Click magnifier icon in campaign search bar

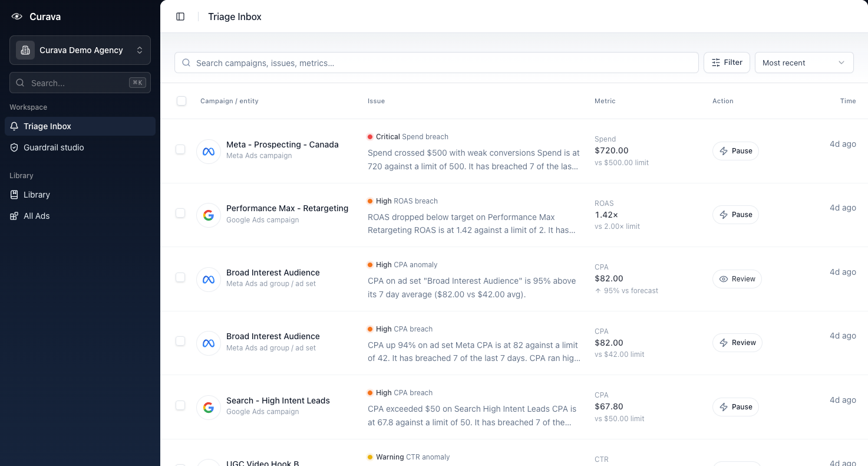[186, 63]
